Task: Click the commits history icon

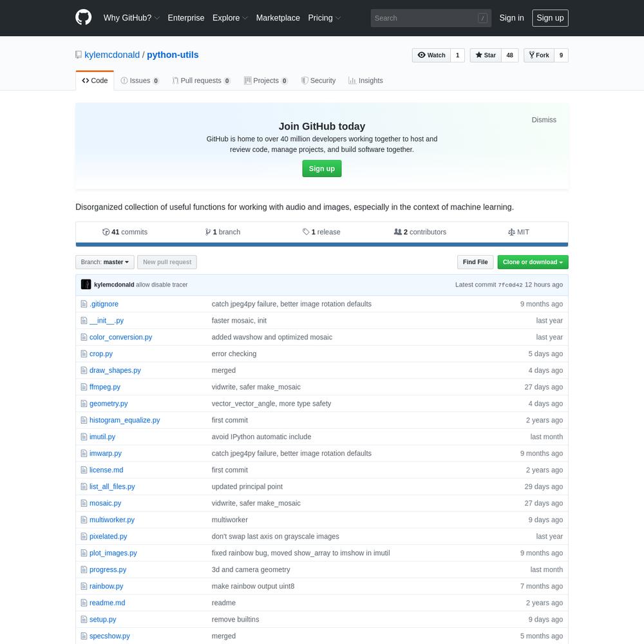Action: (106, 232)
